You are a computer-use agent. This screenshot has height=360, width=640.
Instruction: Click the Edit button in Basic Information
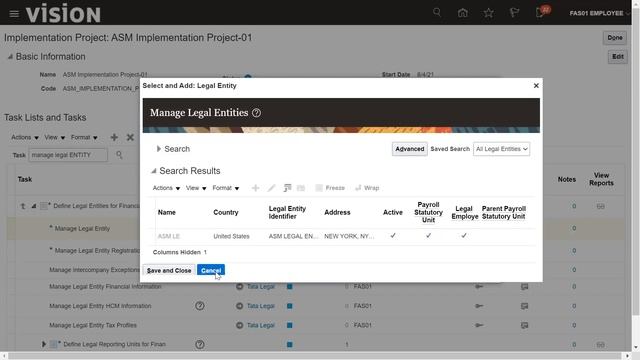pyautogui.click(x=618, y=56)
